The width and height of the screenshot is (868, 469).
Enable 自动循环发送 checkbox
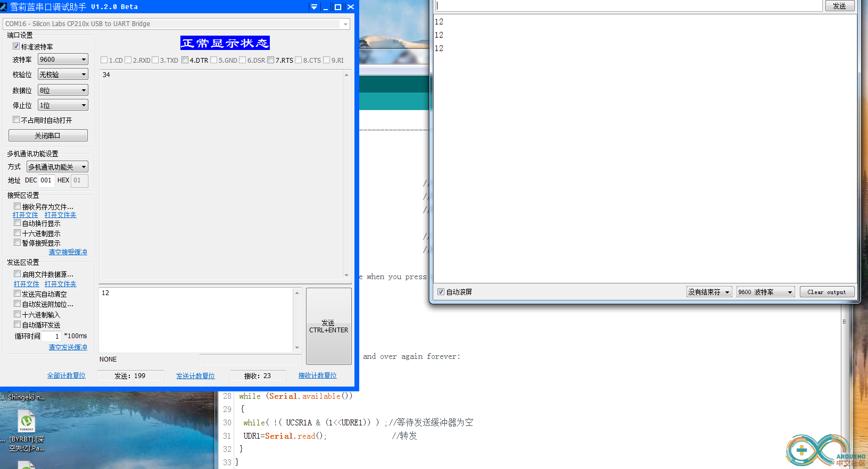click(x=17, y=324)
